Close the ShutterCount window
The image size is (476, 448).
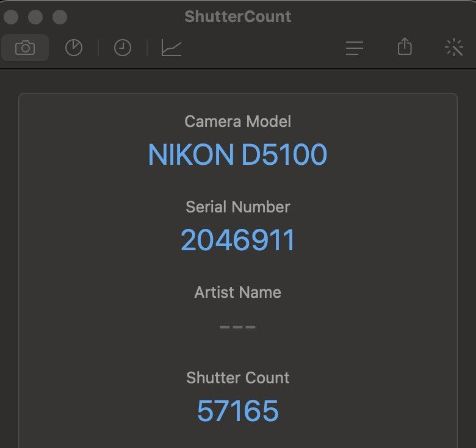(x=11, y=16)
